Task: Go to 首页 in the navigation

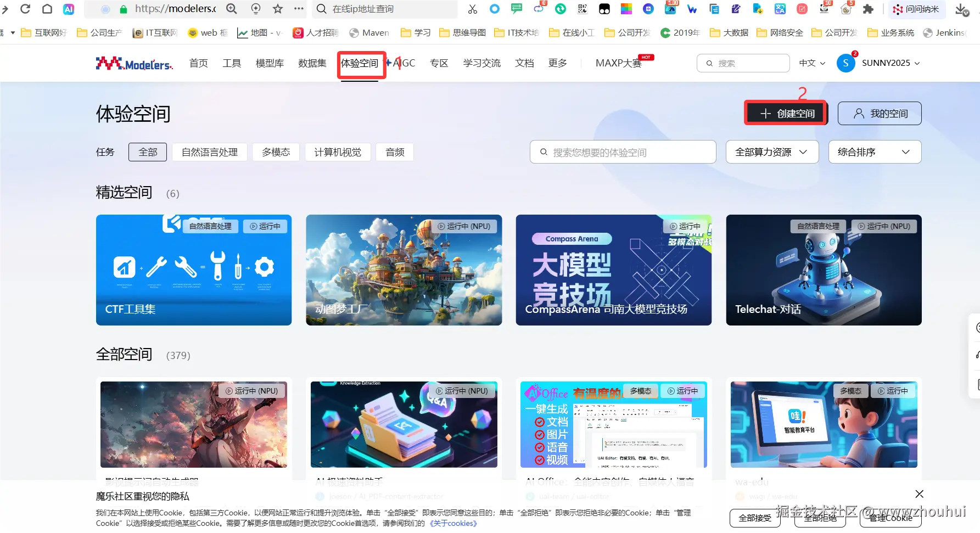Action: click(198, 63)
